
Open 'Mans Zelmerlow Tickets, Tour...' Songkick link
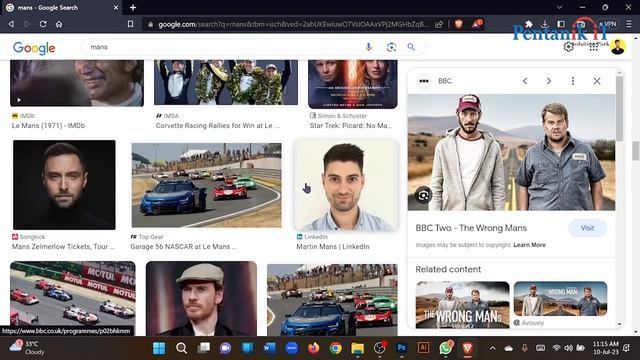point(63,247)
